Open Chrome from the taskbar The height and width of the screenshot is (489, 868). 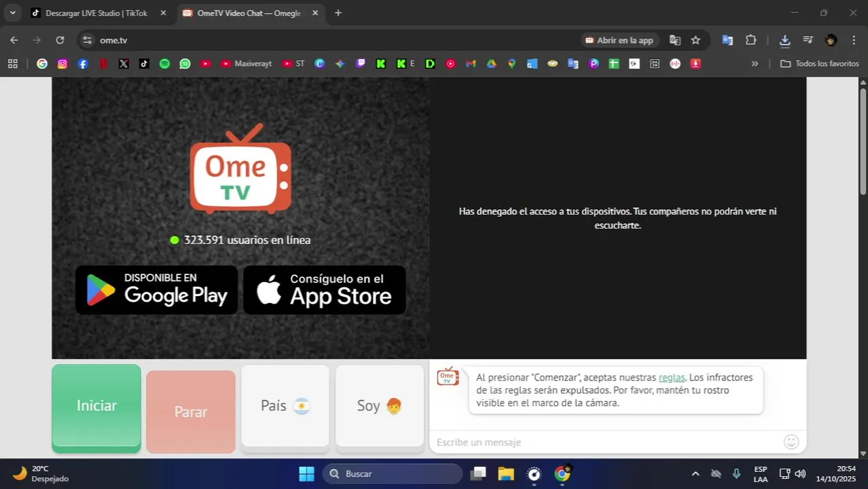click(562, 473)
